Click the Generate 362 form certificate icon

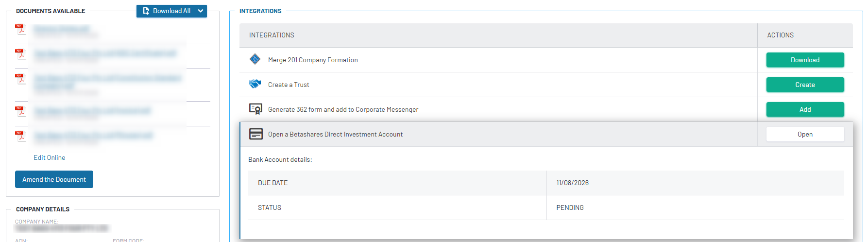[x=255, y=109]
